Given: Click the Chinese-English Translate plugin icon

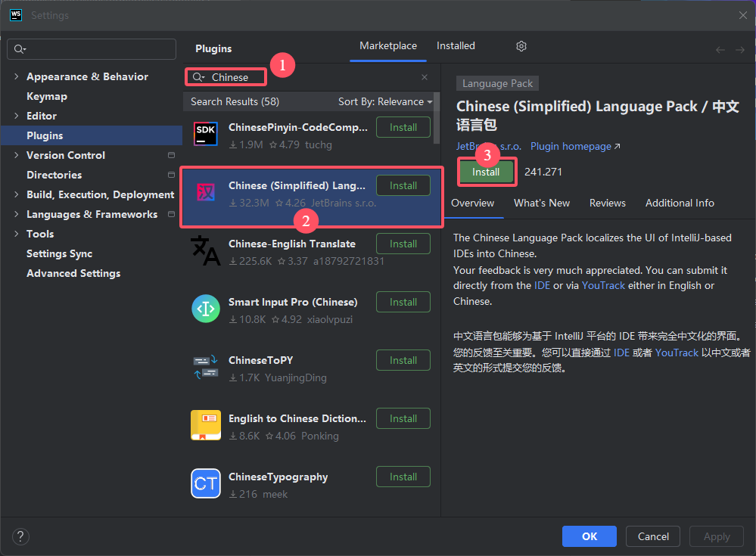Looking at the screenshot, I should coord(206,250).
